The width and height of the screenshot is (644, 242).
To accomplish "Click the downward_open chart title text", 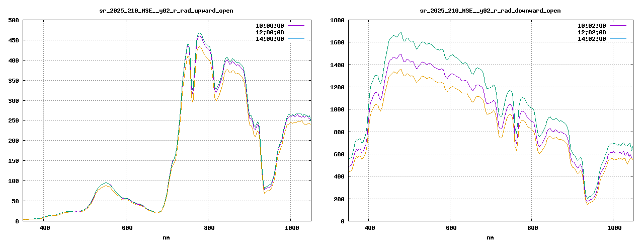I will point(491,11).
